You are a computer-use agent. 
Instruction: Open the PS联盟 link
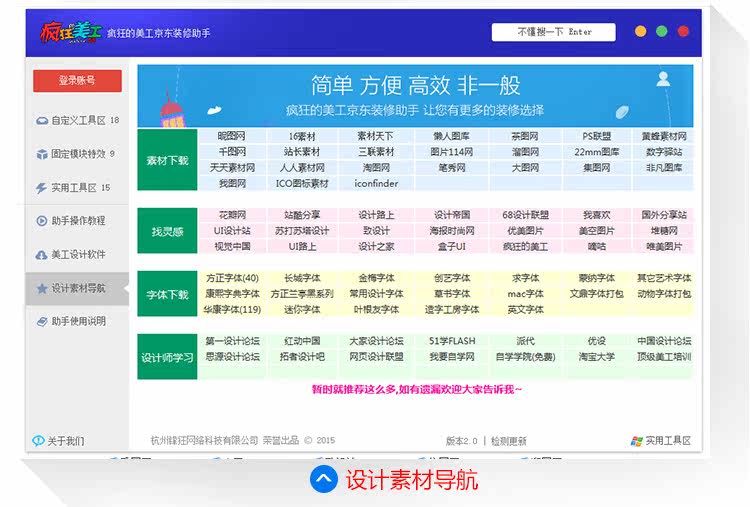coord(596,136)
